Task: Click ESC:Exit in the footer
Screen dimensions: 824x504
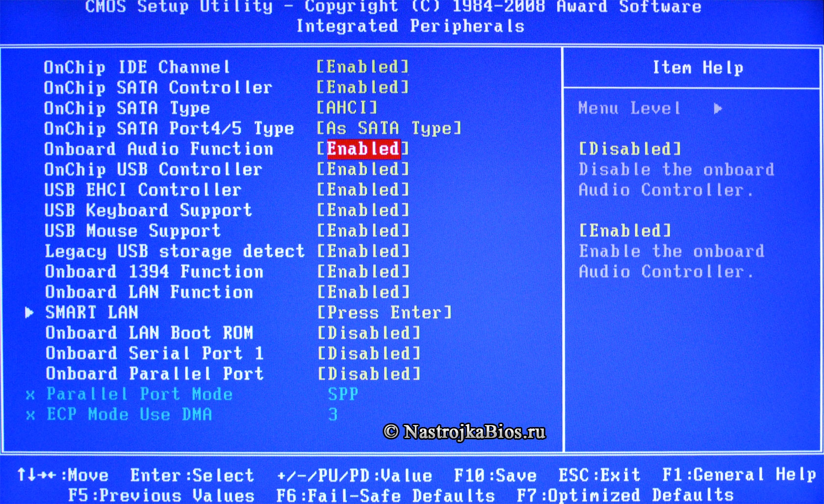Action: click(x=599, y=475)
